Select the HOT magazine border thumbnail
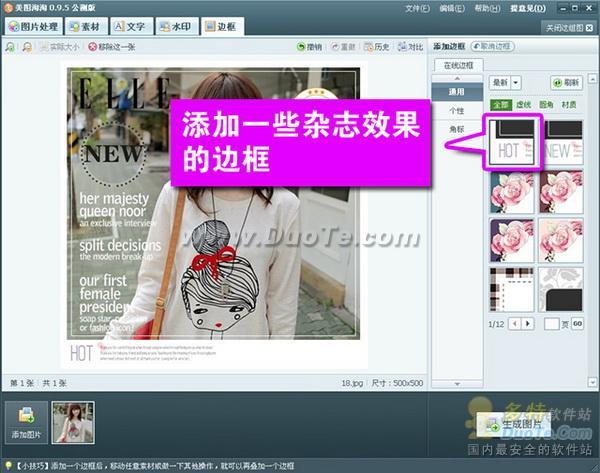The height and width of the screenshot is (473, 600). tap(511, 141)
